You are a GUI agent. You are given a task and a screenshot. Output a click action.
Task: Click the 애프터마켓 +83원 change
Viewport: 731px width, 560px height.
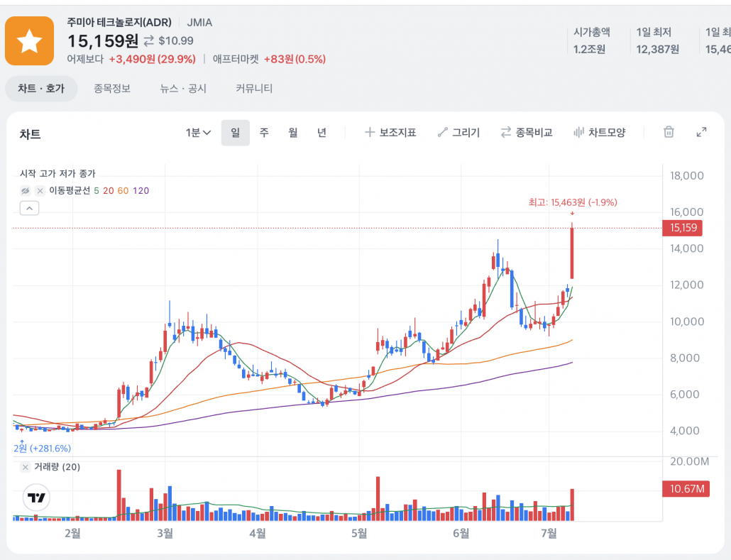point(295,59)
